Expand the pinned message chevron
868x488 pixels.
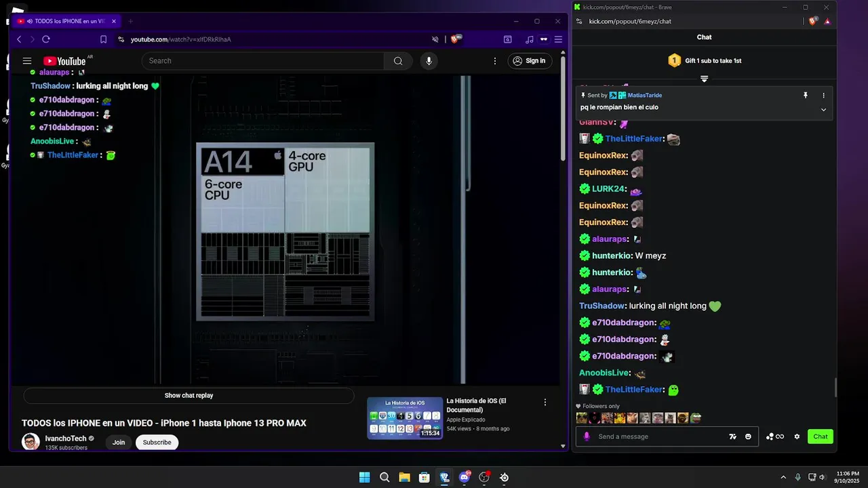click(824, 110)
